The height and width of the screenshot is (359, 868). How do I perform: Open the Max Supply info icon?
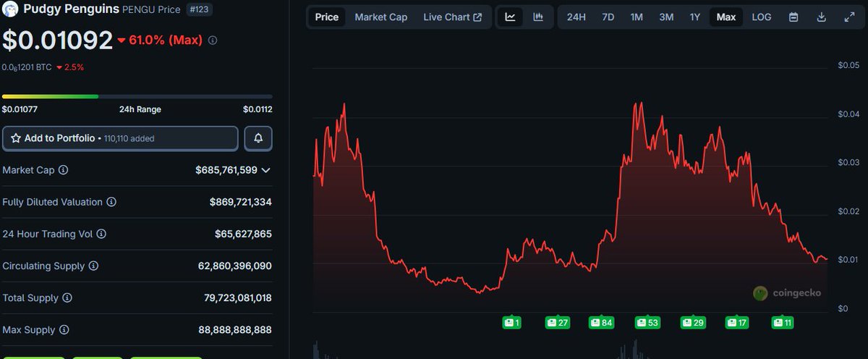click(x=64, y=329)
